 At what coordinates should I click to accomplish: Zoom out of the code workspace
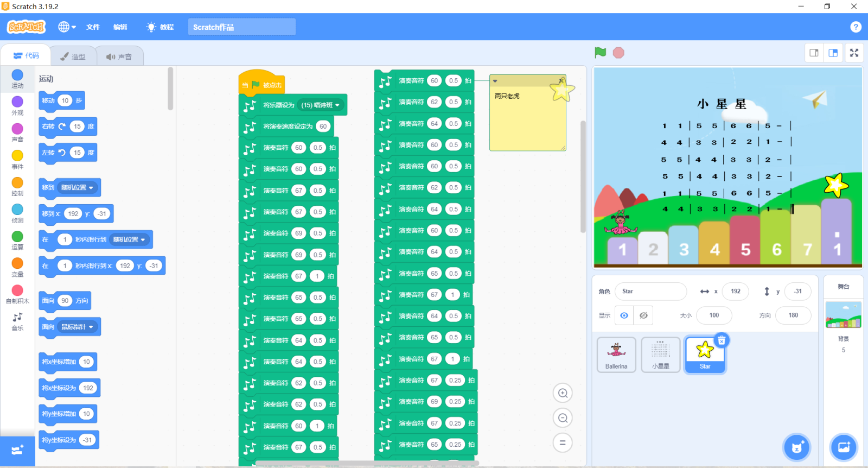point(563,418)
